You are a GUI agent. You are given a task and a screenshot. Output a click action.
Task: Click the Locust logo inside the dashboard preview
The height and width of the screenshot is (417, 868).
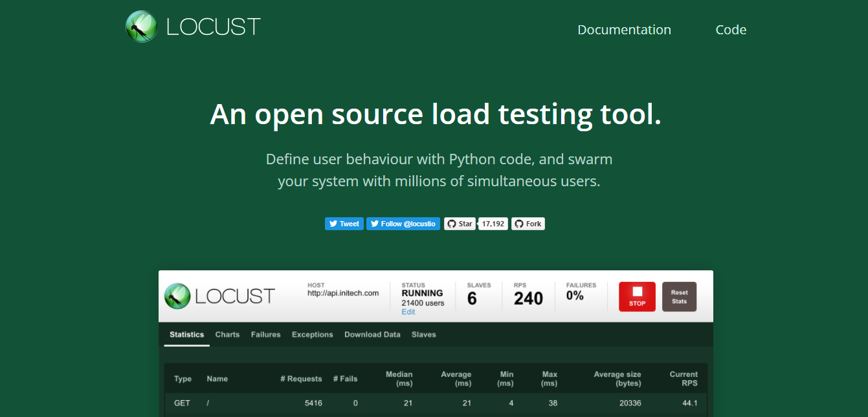click(x=219, y=296)
